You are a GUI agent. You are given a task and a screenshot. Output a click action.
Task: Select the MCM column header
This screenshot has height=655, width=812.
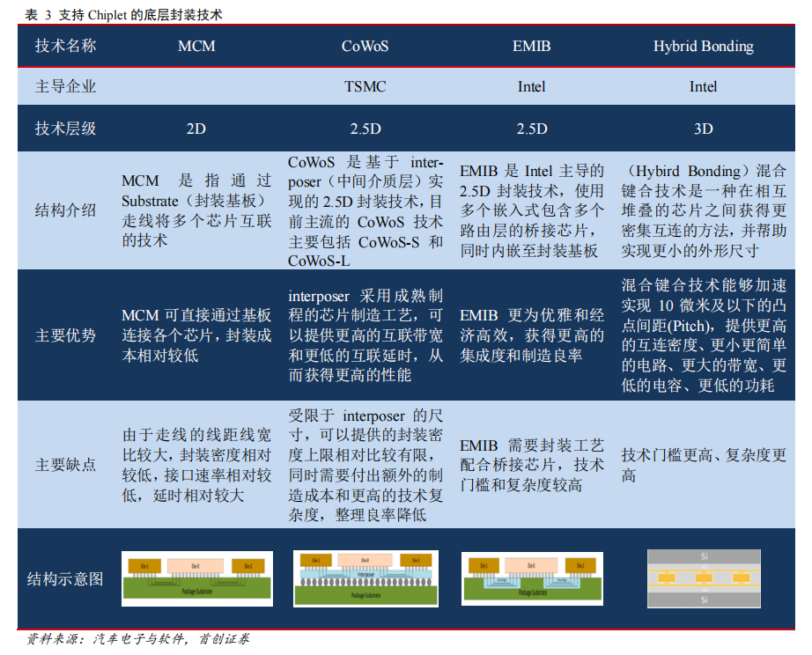pos(196,46)
